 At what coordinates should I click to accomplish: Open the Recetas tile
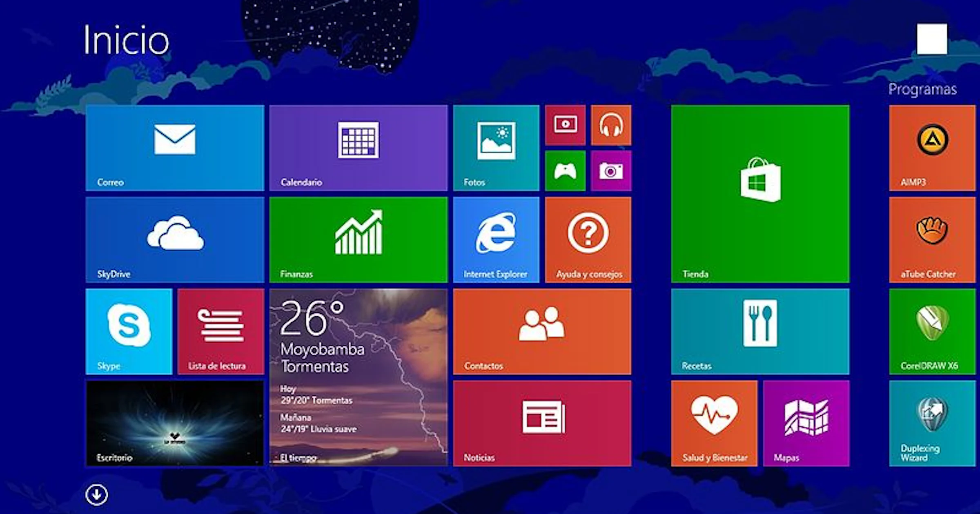coord(760,332)
